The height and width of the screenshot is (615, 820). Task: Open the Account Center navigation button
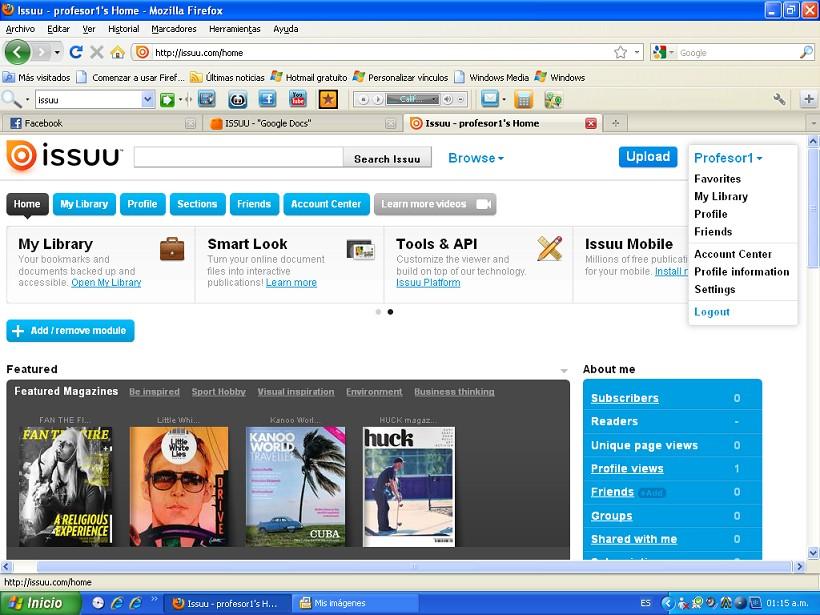[x=326, y=204]
